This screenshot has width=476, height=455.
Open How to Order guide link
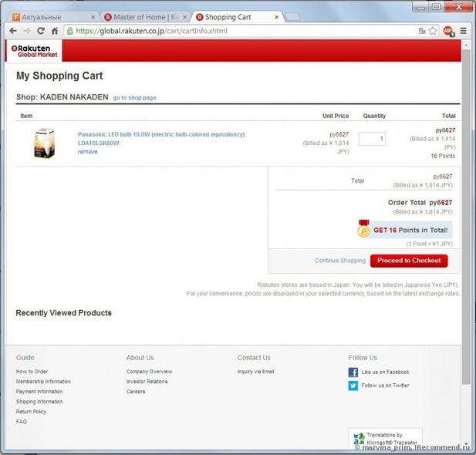(x=32, y=372)
